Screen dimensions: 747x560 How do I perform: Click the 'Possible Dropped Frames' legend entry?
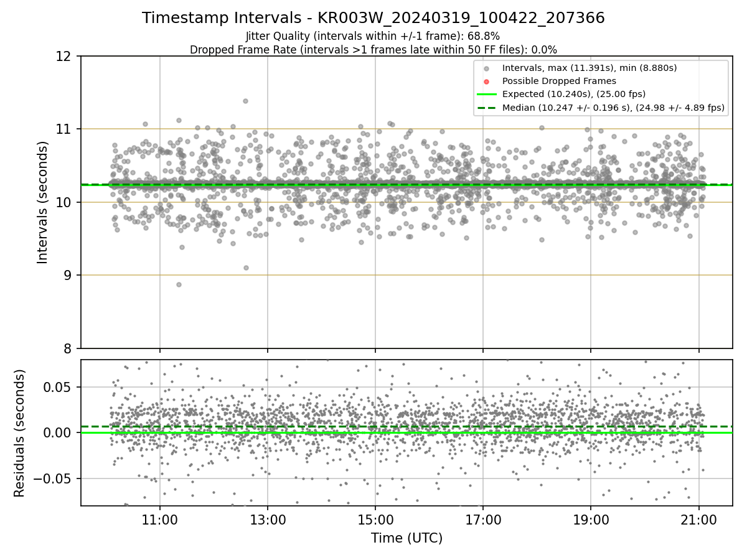(559, 81)
